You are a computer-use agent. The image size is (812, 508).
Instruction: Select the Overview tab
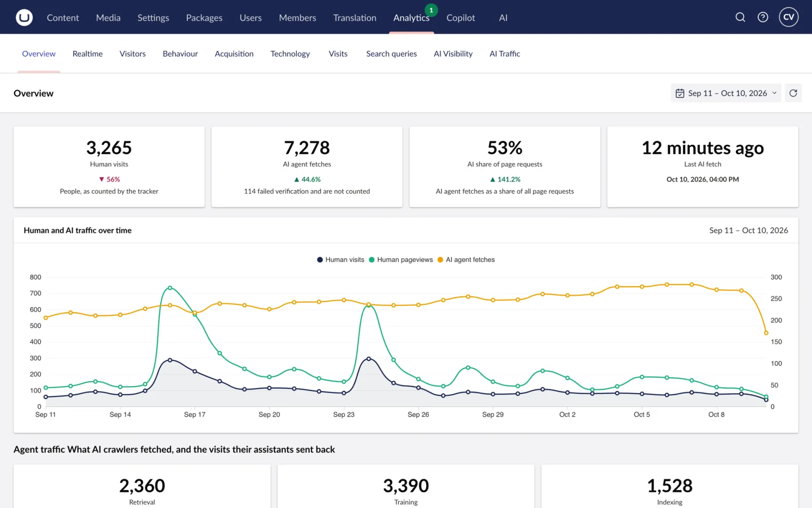click(x=39, y=54)
